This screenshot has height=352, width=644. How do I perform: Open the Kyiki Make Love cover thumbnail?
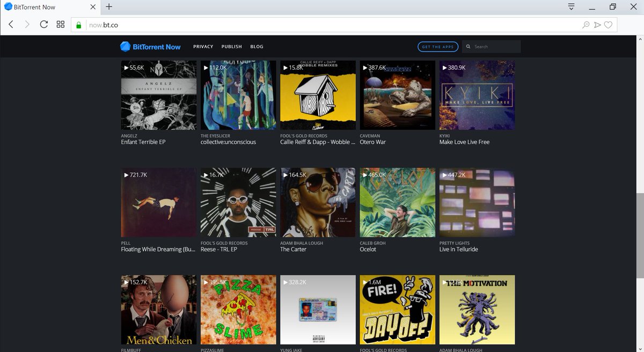coord(477,95)
